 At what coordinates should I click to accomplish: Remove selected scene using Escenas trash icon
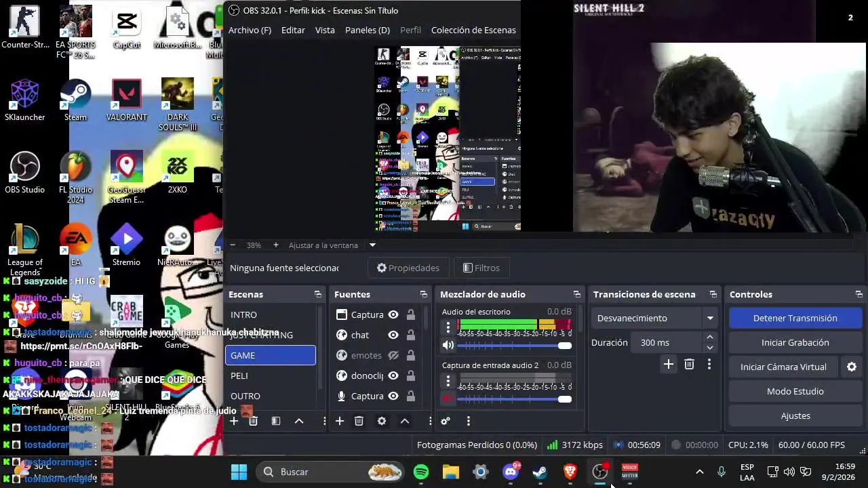pos(253,421)
